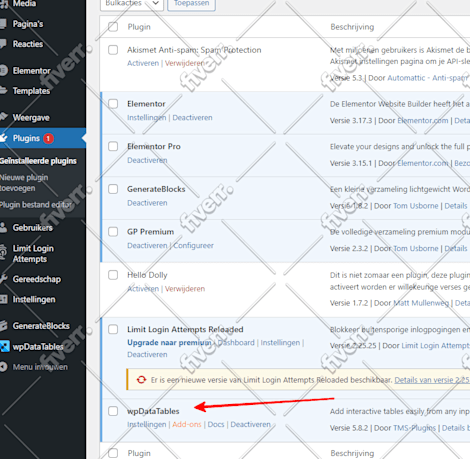Check the Akismet Anti-spam checkbox

pos(113,50)
